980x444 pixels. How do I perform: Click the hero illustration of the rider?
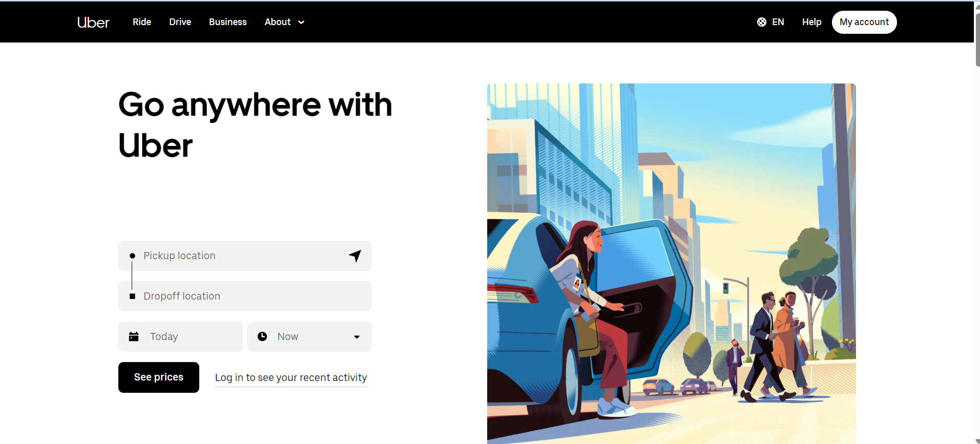coord(671,263)
